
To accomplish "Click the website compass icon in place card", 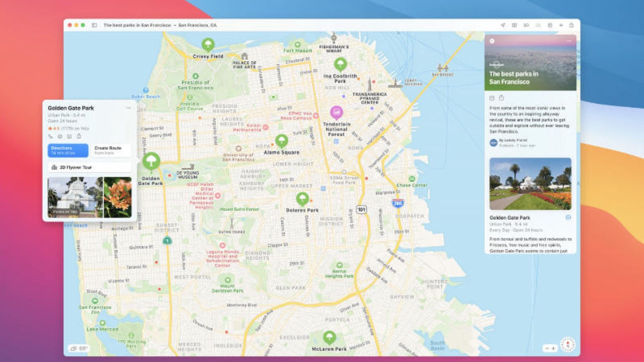I will tap(60, 136).
